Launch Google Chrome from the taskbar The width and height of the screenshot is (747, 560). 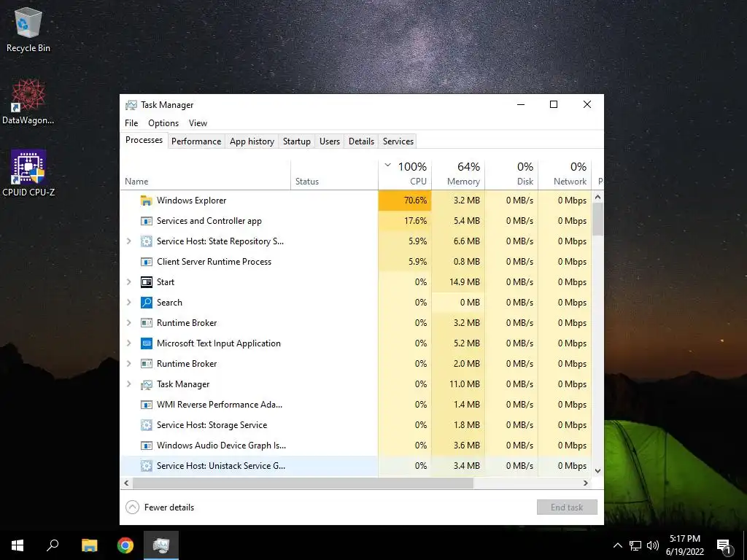pos(125,545)
